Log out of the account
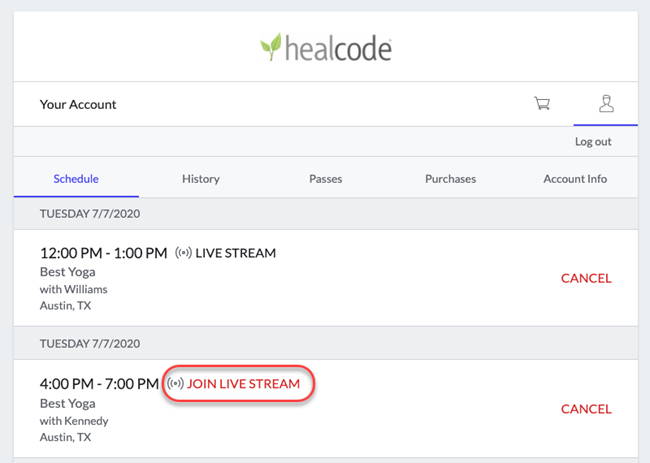650x463 pixels. pyautogui.click(x=593, y=142)
